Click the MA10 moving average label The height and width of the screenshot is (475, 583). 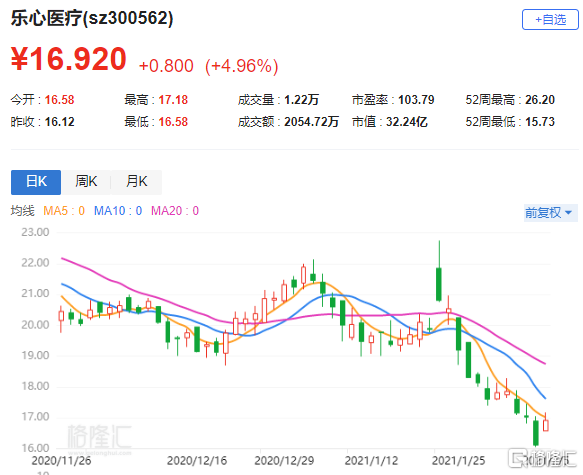click(x=118, y=211)
